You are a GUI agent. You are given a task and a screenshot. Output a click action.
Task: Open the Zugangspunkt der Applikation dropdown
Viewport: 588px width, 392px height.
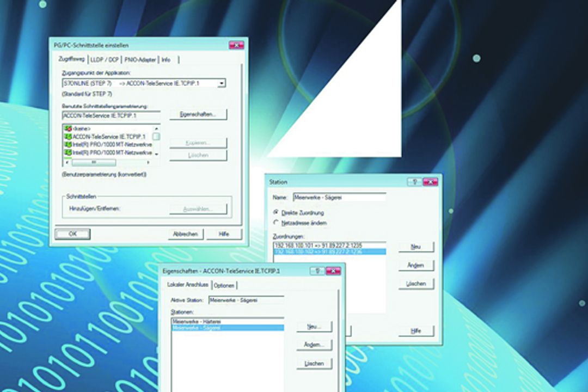[222, 83]
